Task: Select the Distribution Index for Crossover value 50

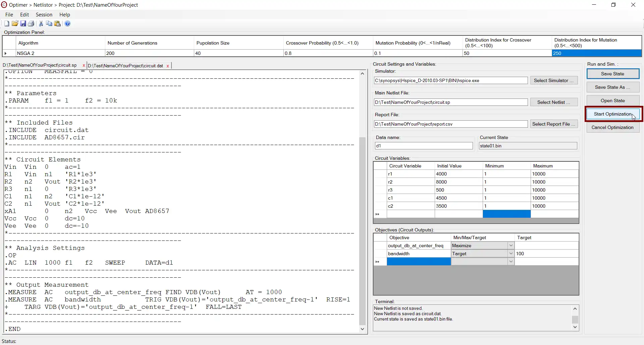Action: point(507,53)
